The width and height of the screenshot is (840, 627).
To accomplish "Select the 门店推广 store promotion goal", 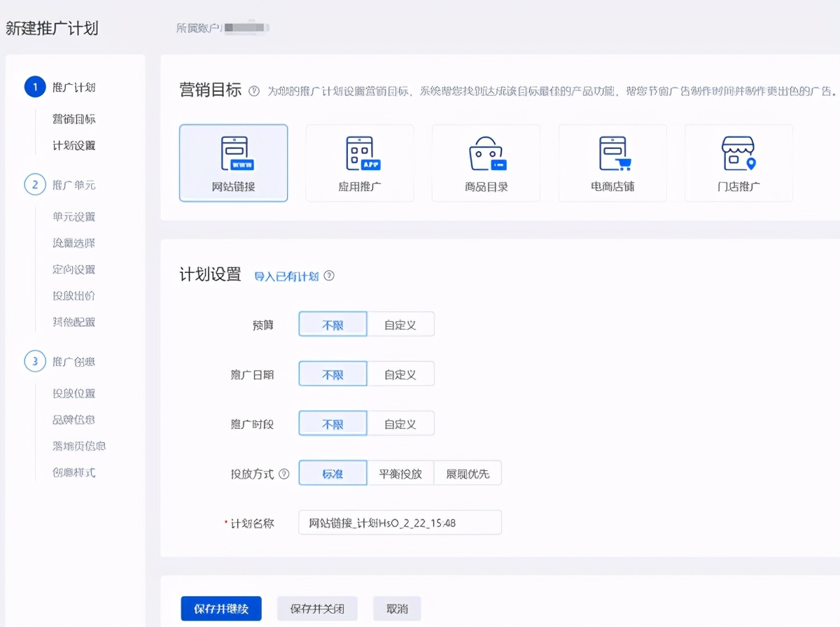I will point(738,162).
